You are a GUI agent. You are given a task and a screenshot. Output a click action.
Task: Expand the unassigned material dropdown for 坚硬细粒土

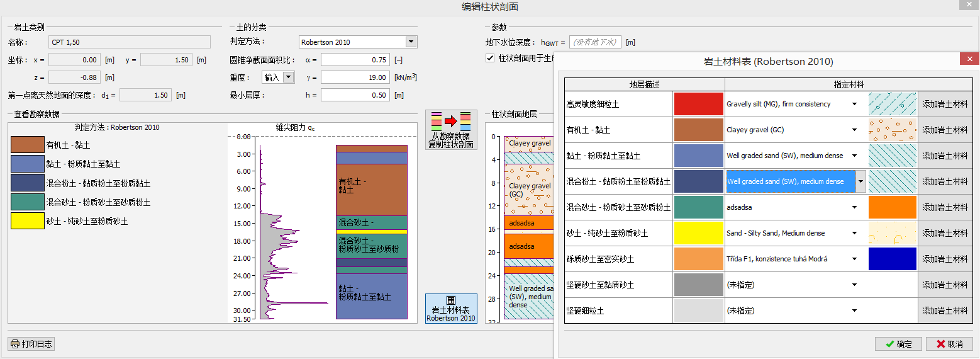(x=855, y=311)
